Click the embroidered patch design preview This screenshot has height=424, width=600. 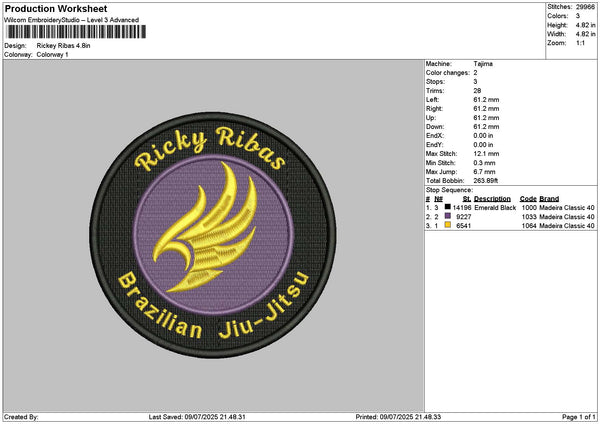click(213, 235)
